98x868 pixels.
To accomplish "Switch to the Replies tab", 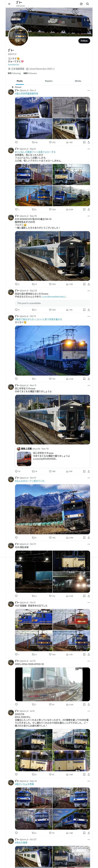I will coord(49,81).
